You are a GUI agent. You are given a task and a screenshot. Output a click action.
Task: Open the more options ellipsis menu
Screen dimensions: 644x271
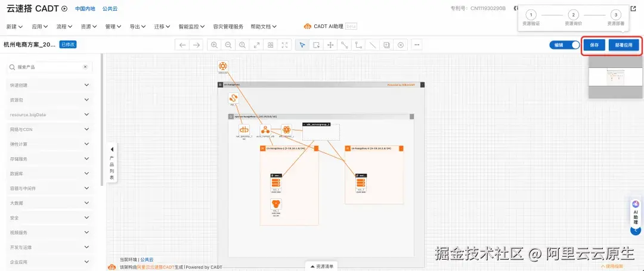416,45
